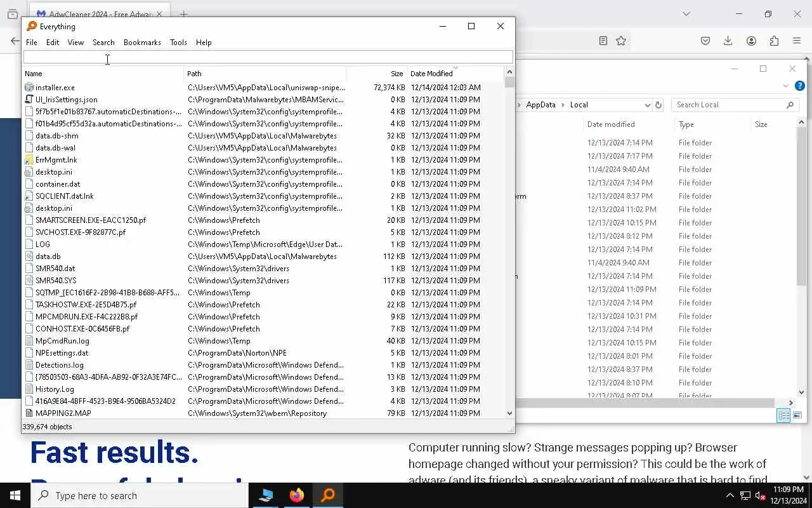The image size is (812, 508).
Task: Click the Explorer horizontal scrollbar right arrow
Action: coord(791,403)
